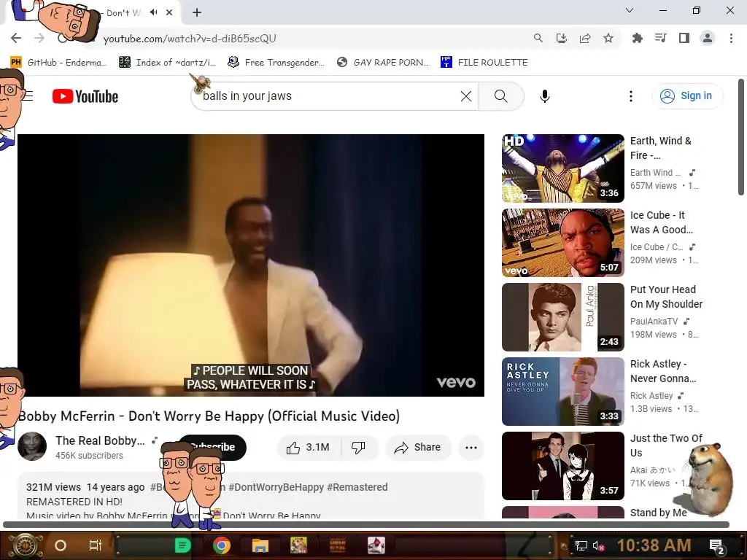Clear the search text with X
Image resolution: width=747 pixels, height=560 pixels.
pyautogui.click(x=466, y=96)
